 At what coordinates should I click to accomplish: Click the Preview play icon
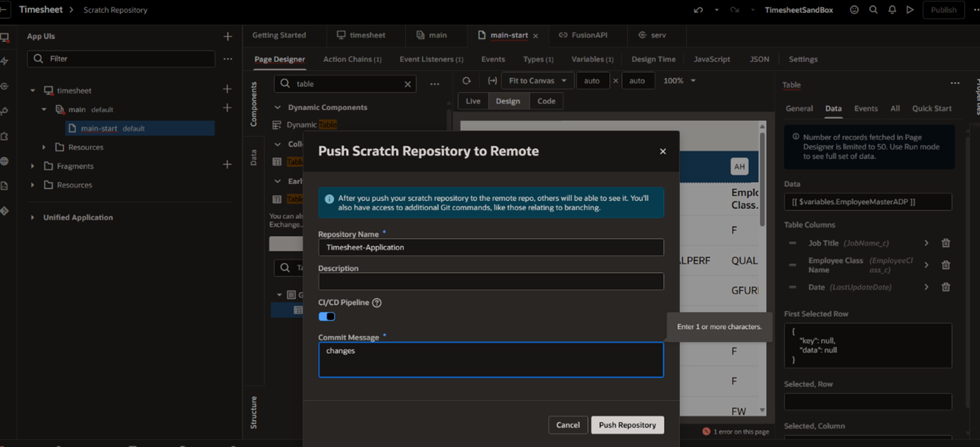pyautogui.click(x=910, y=10)
